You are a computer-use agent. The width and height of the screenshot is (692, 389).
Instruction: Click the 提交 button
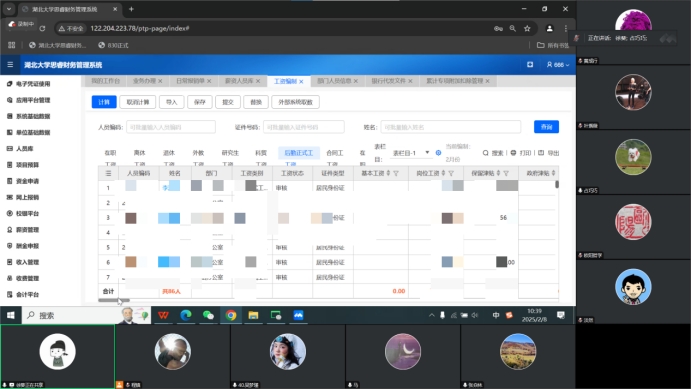[x=228, y=102]
